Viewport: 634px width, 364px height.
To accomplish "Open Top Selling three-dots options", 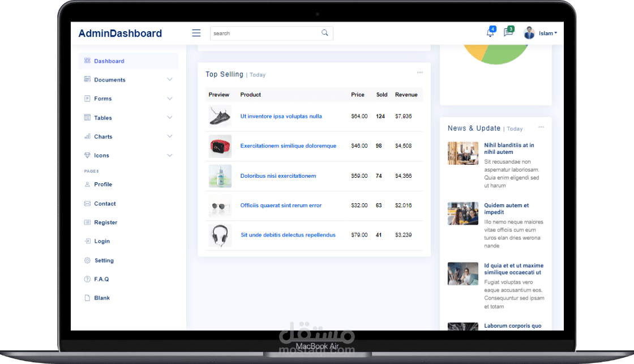I will [419, 72].
